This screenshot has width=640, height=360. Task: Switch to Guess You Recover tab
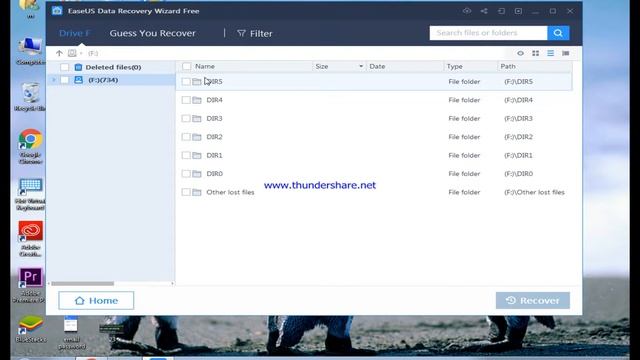[x=152, y=33]
